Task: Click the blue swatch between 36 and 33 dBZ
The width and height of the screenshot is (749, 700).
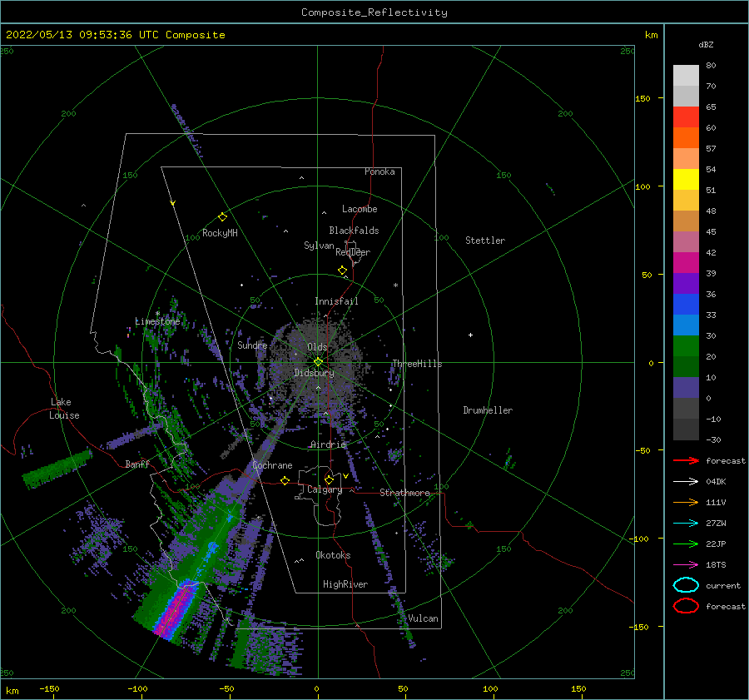Action: point(686,305)
